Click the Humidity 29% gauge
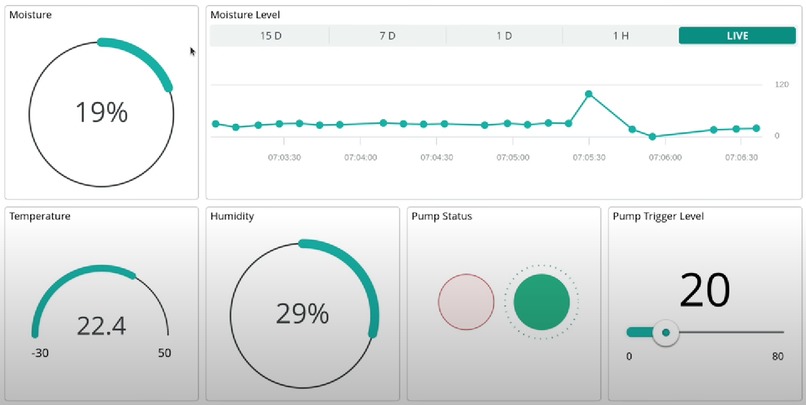The image size is (806, 405). (x=303, y=314)
